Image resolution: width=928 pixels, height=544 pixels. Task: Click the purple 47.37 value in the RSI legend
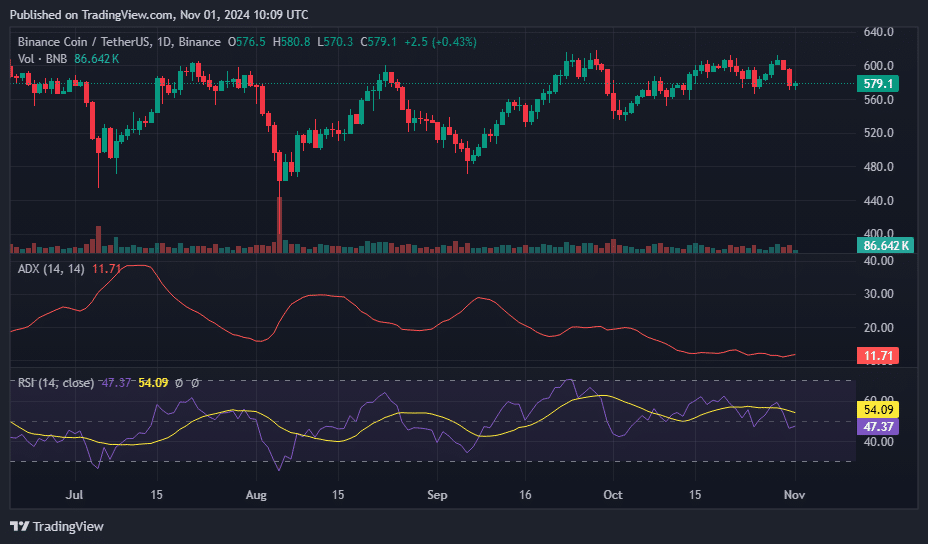click(x=116, y=383)
